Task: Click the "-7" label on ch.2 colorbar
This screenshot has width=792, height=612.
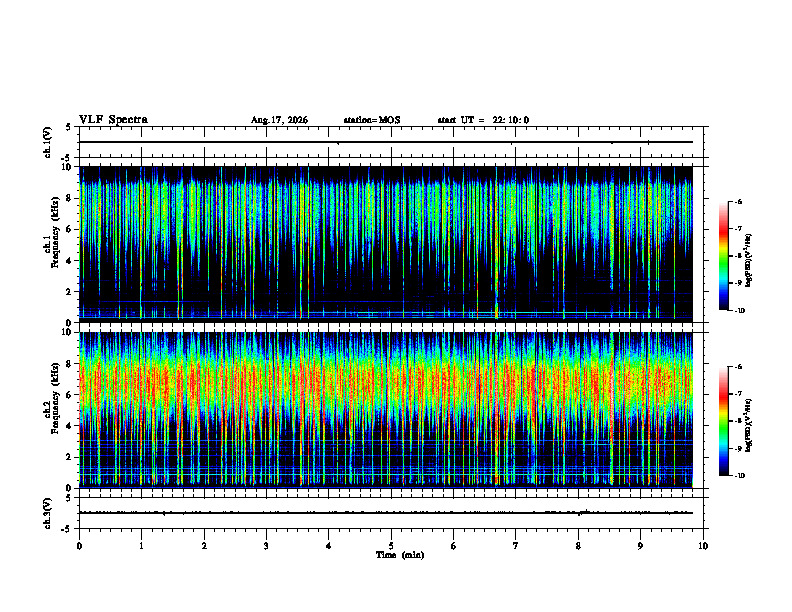Action: pos(738,394)
